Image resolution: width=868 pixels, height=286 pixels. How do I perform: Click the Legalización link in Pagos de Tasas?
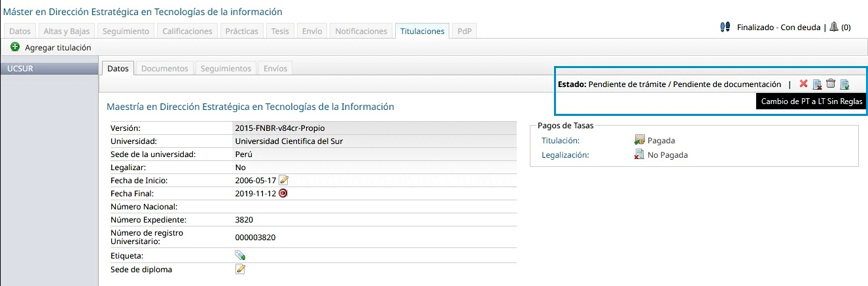click(565, 155)
